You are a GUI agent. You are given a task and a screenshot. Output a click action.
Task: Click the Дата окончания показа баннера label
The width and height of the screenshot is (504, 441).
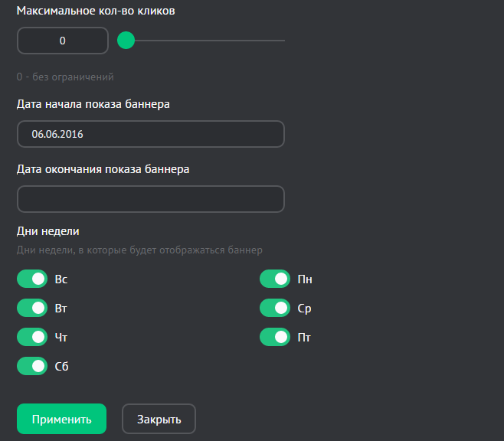point(103,169)
